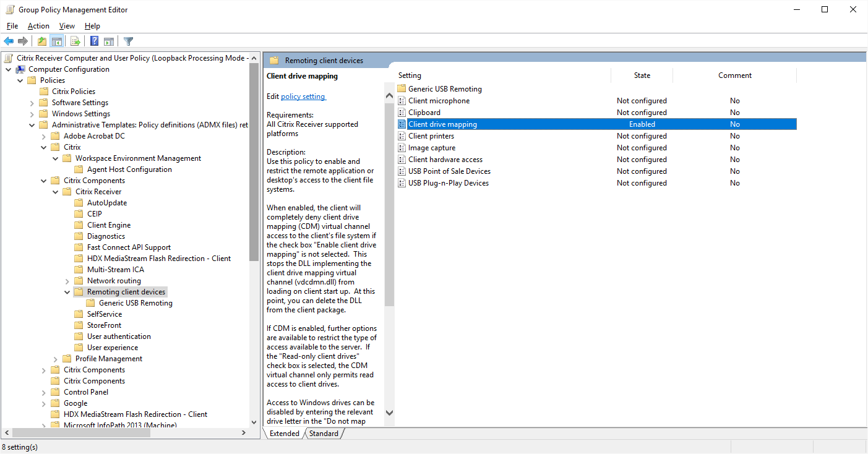Expand the Software Settings node

tap(32, 103)
